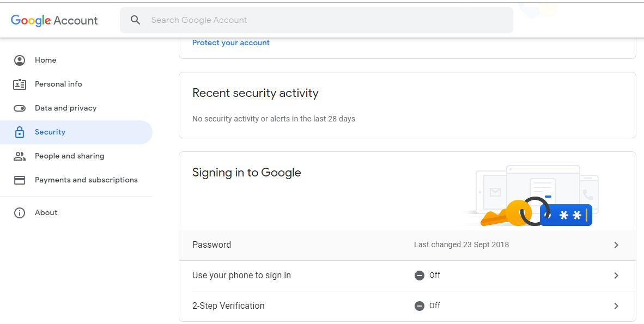The image size is (644, 324).
Task: Click the Google Account logo
Action: pyautogui.click(x=54, y=20)
